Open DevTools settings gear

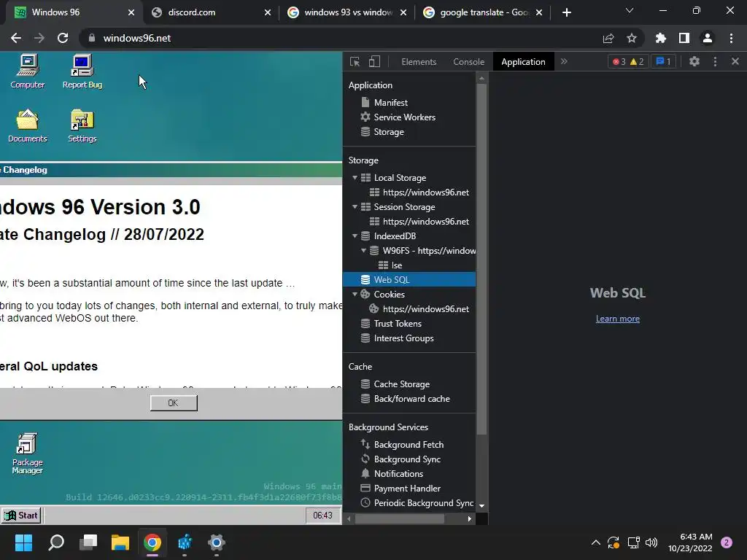pyautogui.click(x=694, y=61)
